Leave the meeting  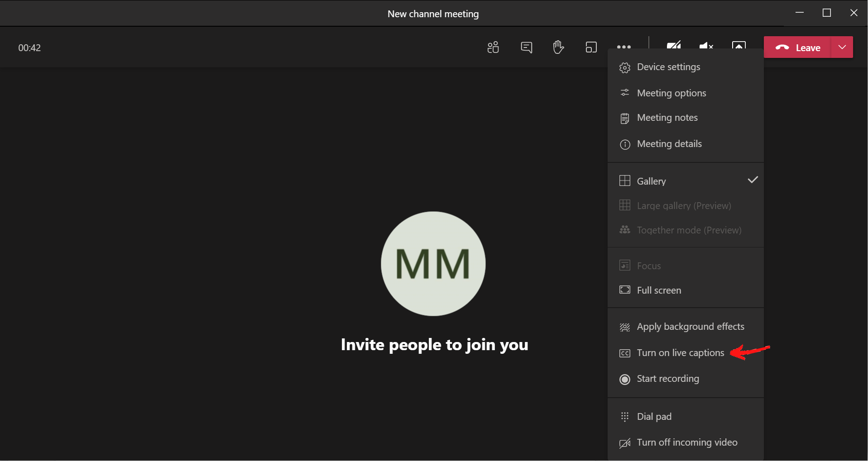798,48
